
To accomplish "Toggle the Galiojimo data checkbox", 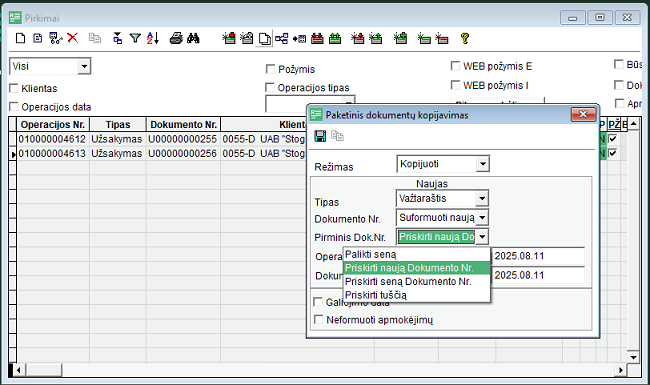I will pos(318,302).
